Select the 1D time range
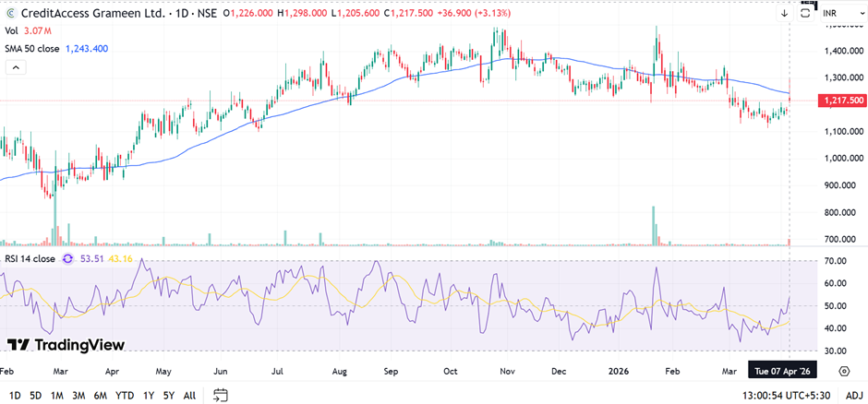The height and width of the screenshot is (404, 868). (15, 396)
